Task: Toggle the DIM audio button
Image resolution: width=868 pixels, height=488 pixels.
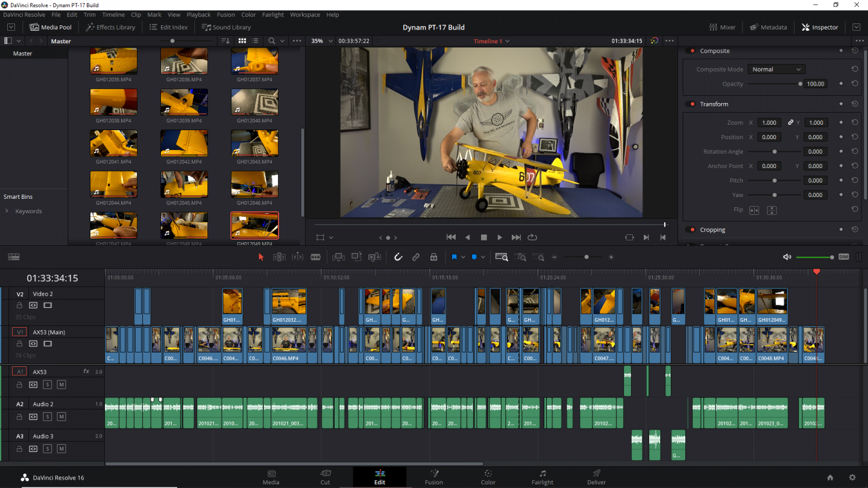Action: pyautogui.click(x=843, y=257)
